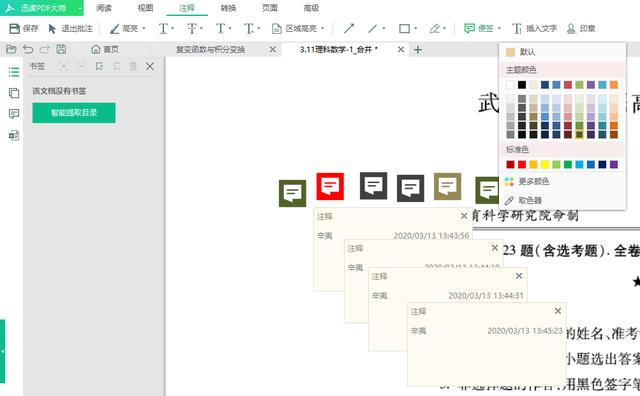640x396 pixels.
Task: Switch to the 阅读 tab
Action: 104,8
